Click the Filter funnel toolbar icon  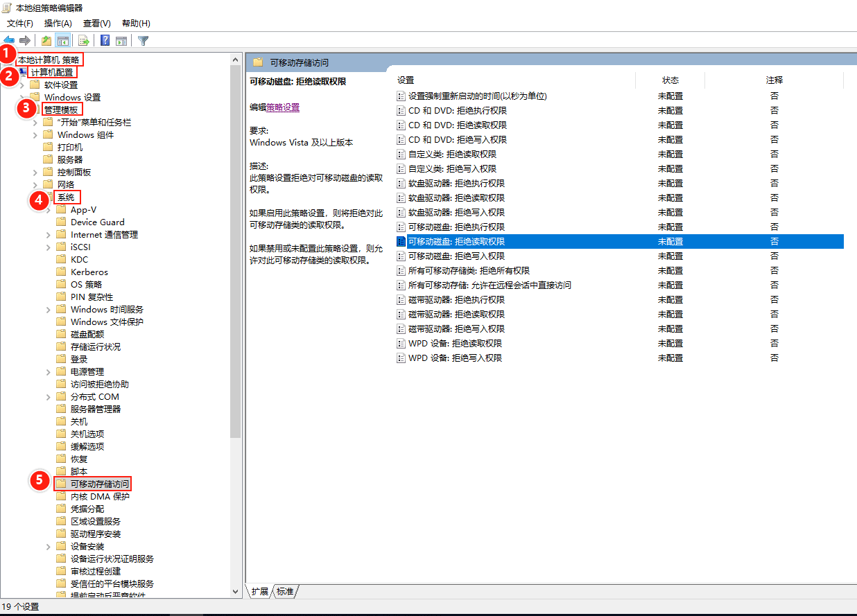pos(143,40)
